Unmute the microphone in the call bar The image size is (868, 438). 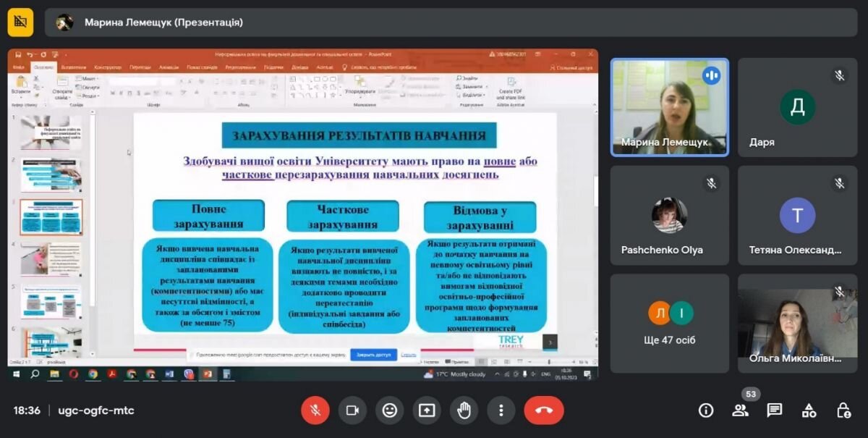pos(315,410)
